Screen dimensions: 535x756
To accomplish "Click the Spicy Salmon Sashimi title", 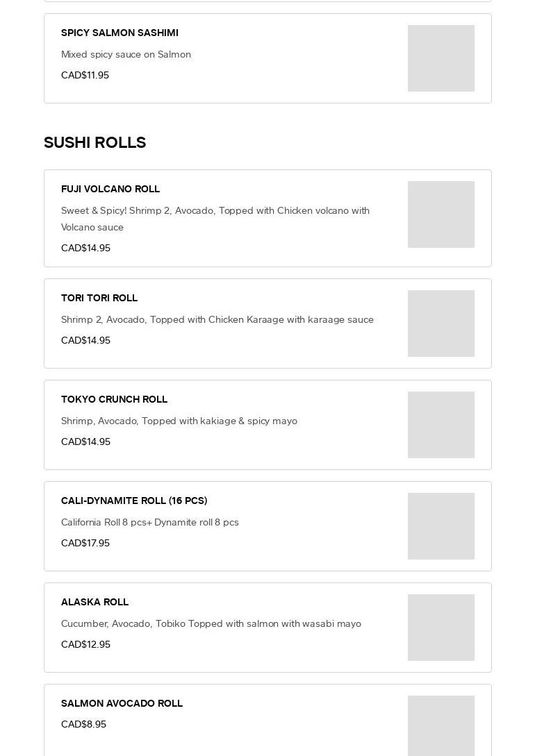I will click(120, 33).
